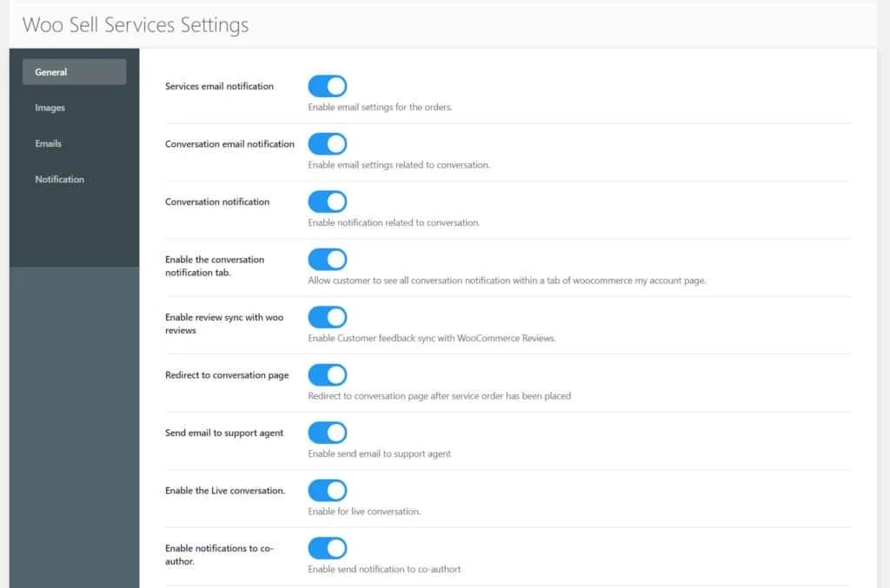Click the Woo Sell Services Settings heading
Viewport: 890px width, 588px height.
point(136,24)
